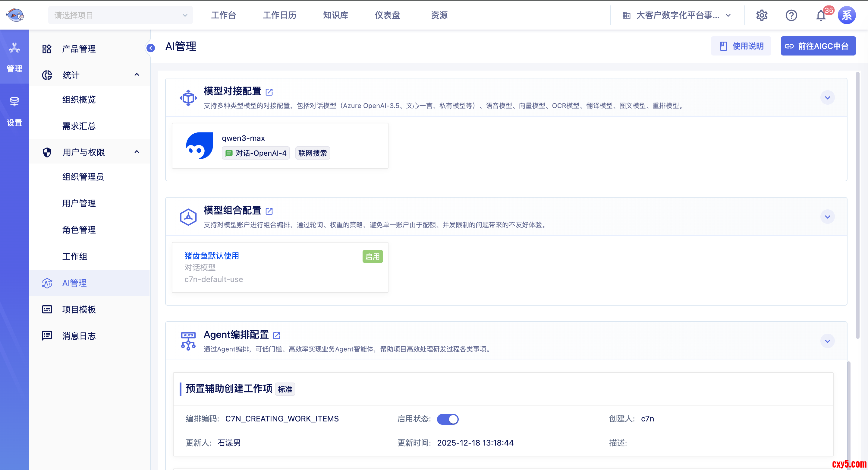Open the 请选择项目 project dropdown
The width and height of the screenshot is (868, 470).
120,15
